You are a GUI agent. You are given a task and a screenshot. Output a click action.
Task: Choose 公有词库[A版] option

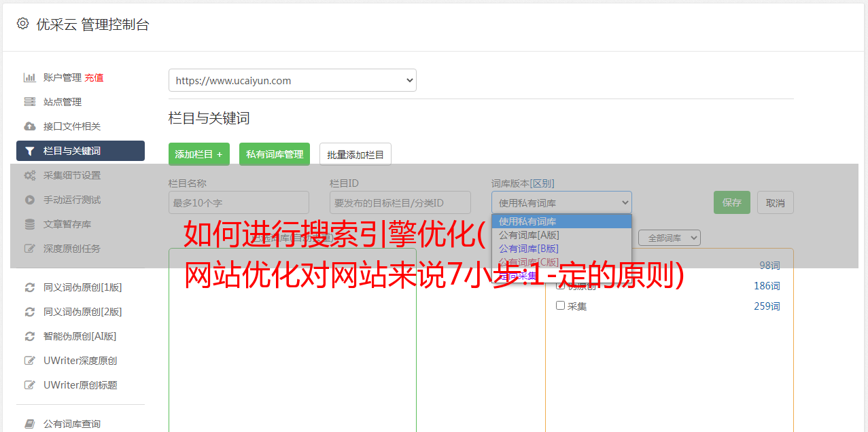561,235
